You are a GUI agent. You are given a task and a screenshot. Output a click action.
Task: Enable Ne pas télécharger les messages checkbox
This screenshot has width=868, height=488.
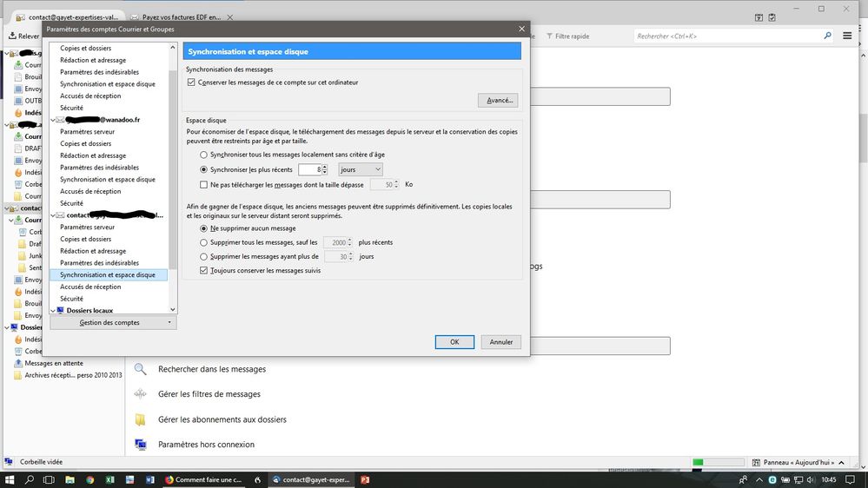click(x=203, y=184)
